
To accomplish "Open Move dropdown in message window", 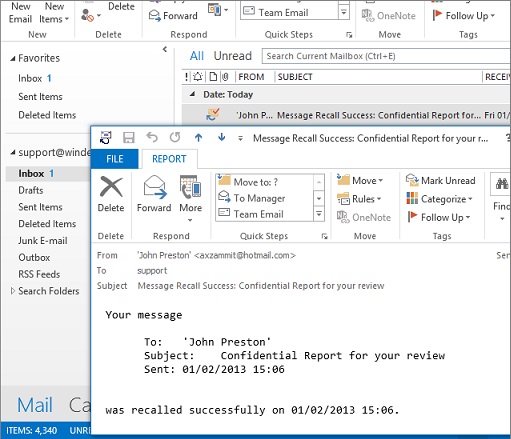I will tap(360, 180).
